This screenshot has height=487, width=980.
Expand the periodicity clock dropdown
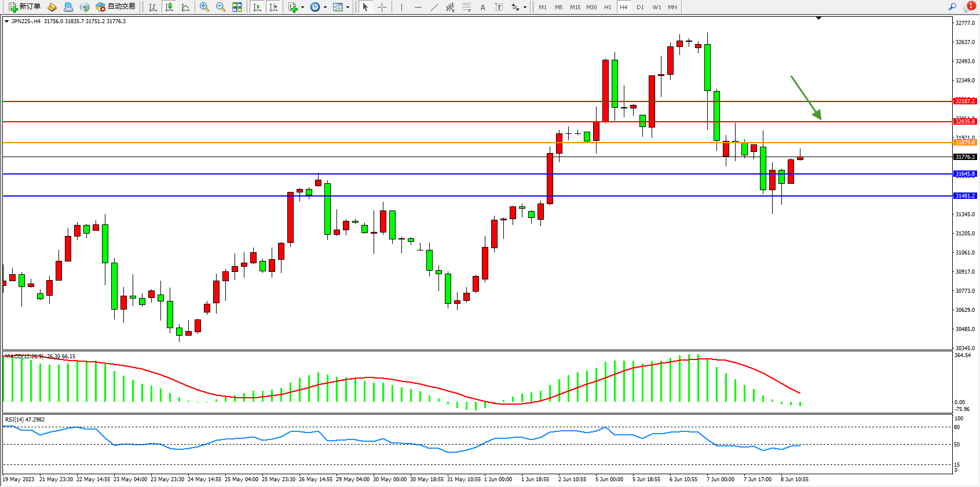[x=325, y=8]
